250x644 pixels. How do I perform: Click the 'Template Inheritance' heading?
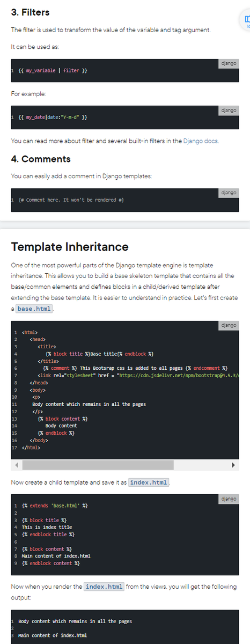click(x=70, y=247)
